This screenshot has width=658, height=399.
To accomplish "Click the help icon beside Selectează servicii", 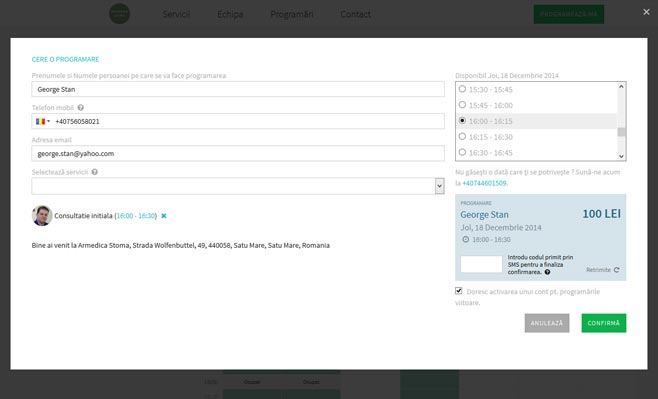I will coord(94,172).
